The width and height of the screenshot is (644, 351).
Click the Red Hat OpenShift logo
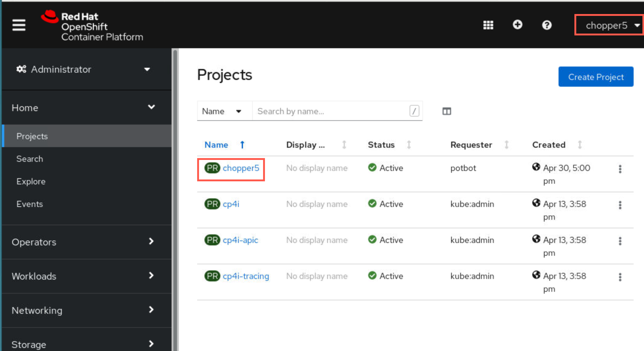click(x=92, y=26)
